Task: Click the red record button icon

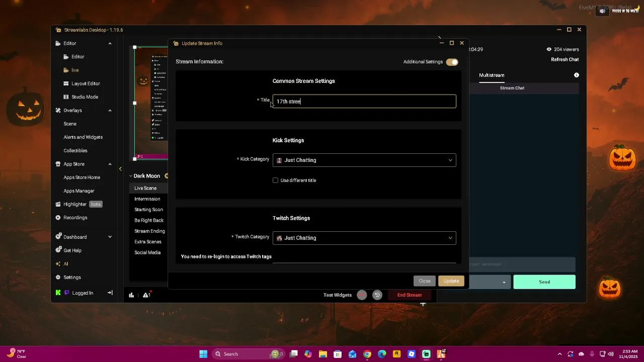Action: tap(362, 295)
